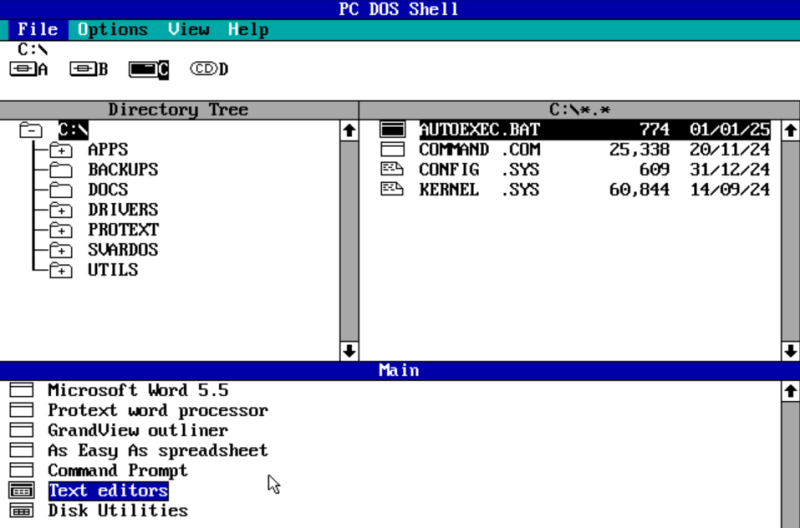Open the View menu
The height and width of the screenshot is (528, 800).
188,30
